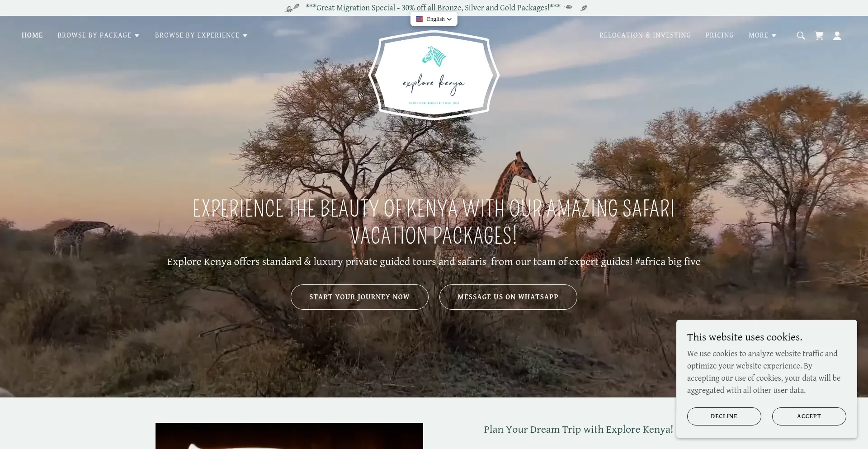This screenshot has height=449, width=868.
Task: Click the US flag language icon
Action: [x=420, y=19]
